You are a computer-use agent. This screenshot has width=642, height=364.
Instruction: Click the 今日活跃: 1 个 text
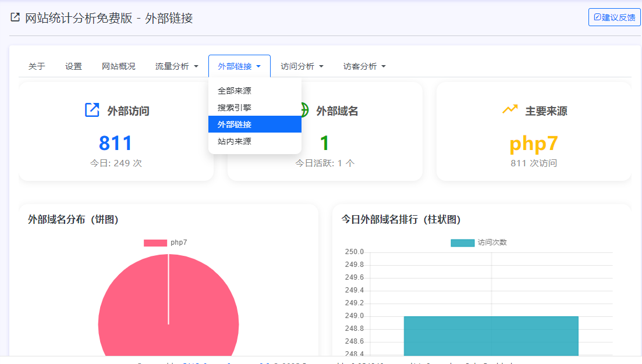pos(325,163)
